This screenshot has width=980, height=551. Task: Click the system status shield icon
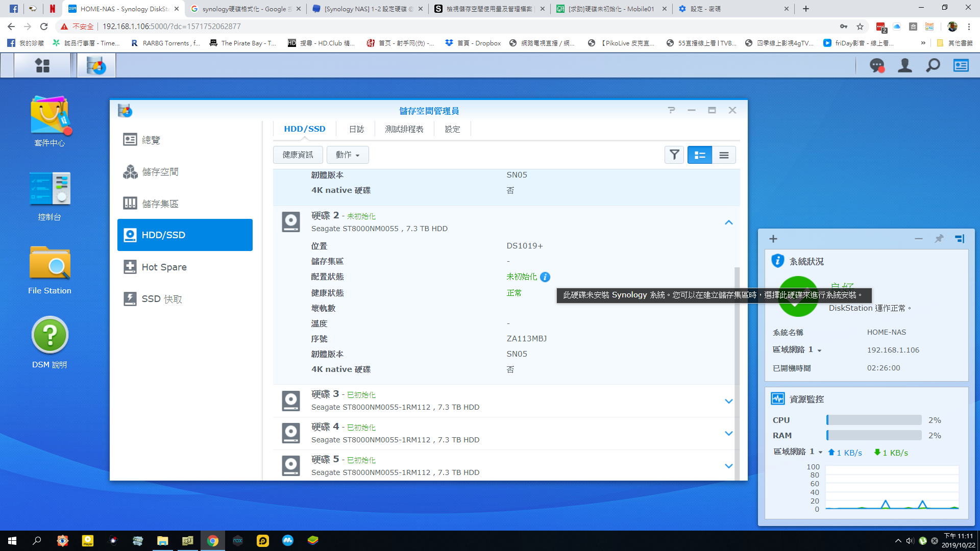(777, 261)
